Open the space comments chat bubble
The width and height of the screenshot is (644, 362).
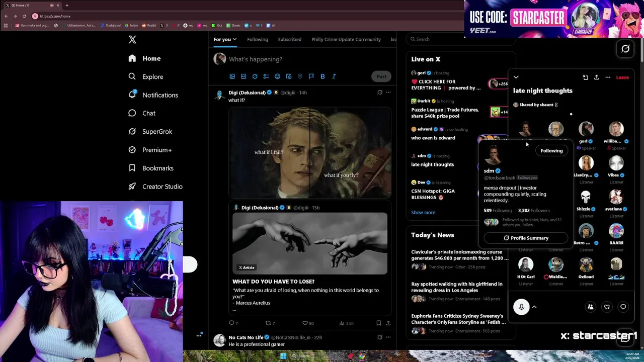tap(623, 307)
